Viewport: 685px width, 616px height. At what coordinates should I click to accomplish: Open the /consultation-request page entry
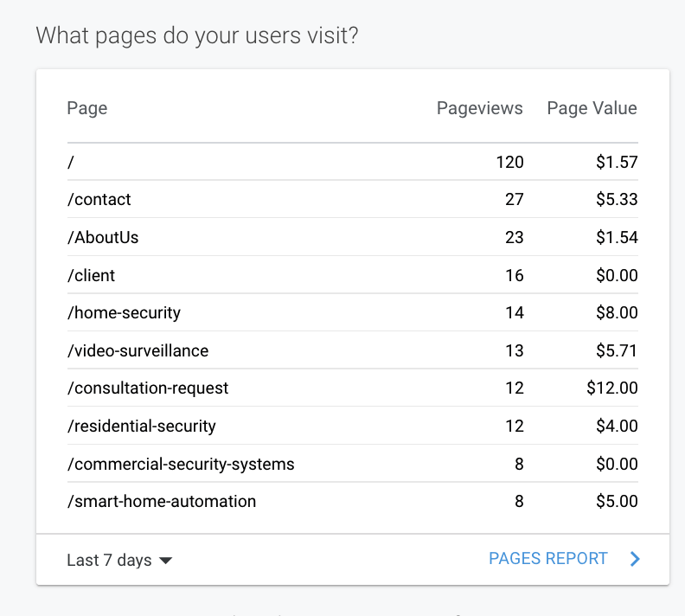[148, 388]
